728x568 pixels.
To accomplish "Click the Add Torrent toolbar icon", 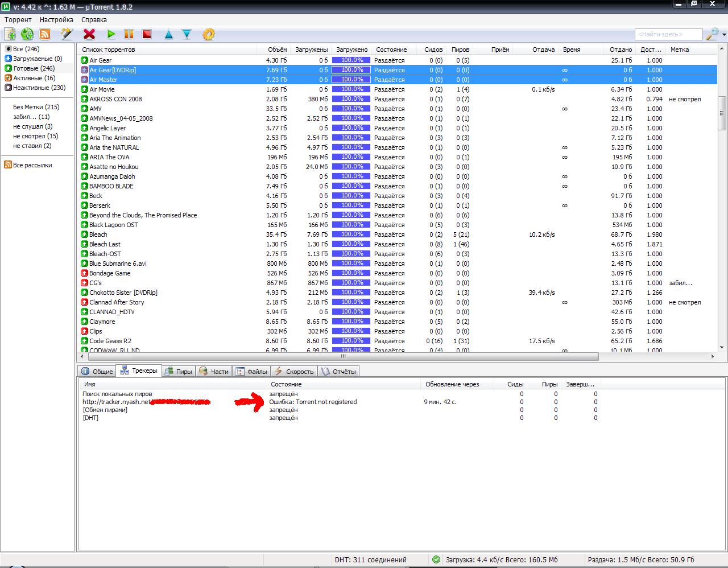I will click(10, 34).
